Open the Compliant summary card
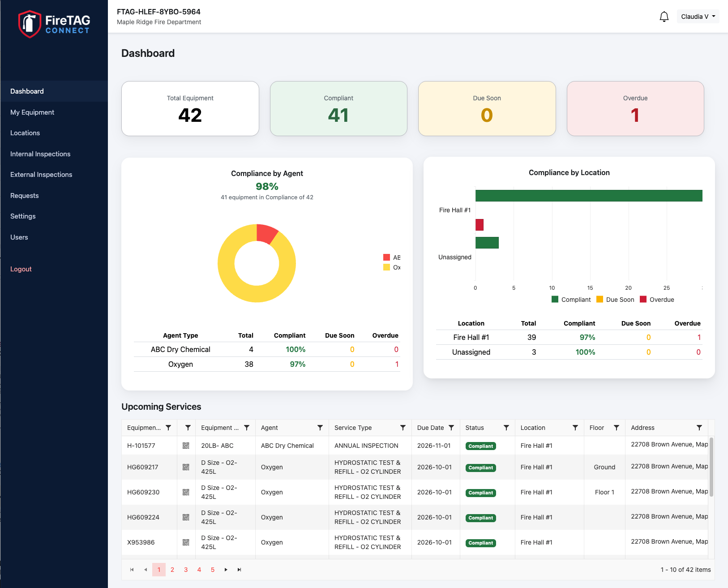Image resolution: width=728 pixels, height=588 pixels. coord(338,108)
